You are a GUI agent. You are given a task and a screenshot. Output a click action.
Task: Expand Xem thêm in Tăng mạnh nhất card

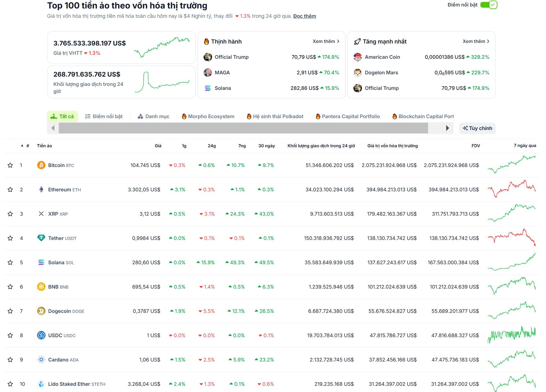click(476, 41)
